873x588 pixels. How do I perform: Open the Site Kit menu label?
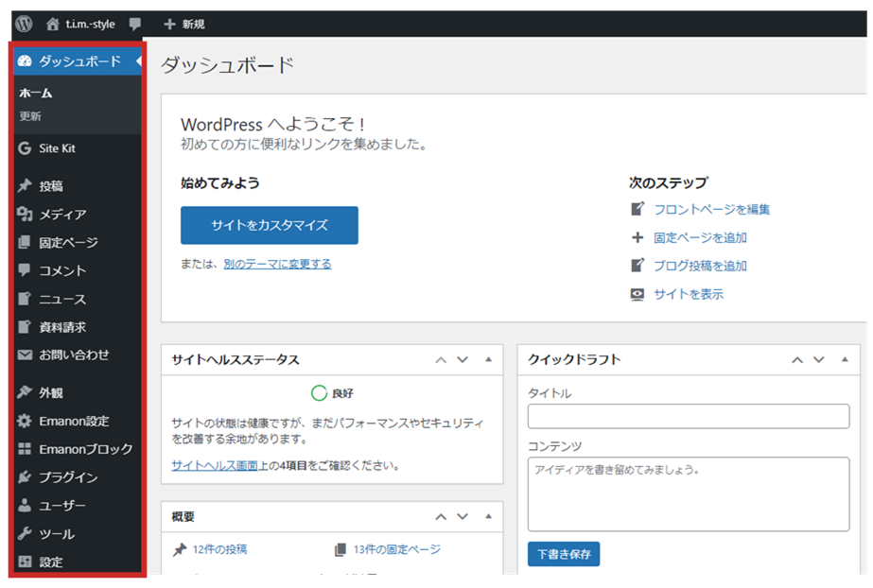pos(57,148)
